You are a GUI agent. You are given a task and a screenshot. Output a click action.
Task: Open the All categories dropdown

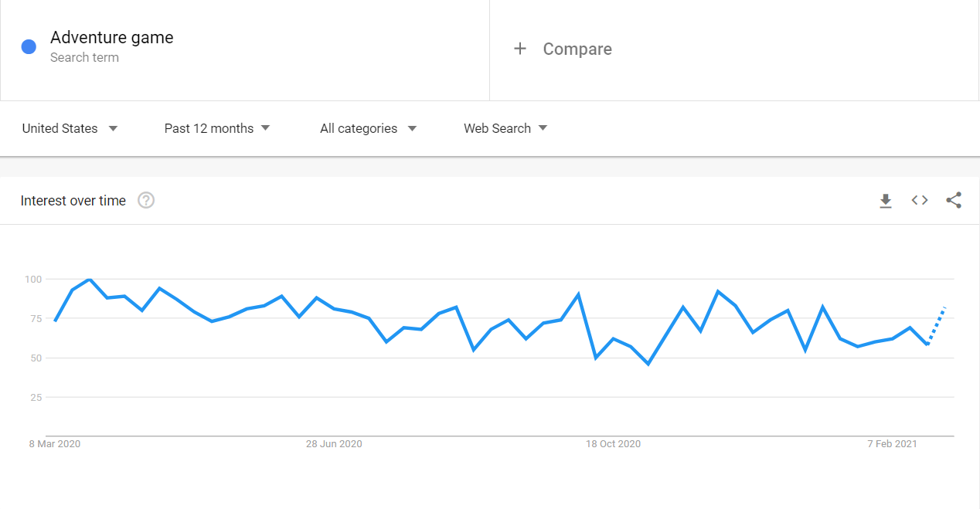(x=368, y=128)
